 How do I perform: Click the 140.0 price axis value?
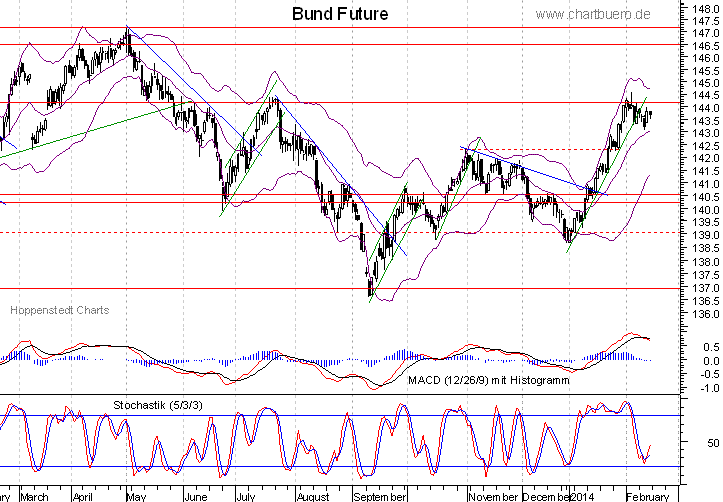[x=706, y=210]
